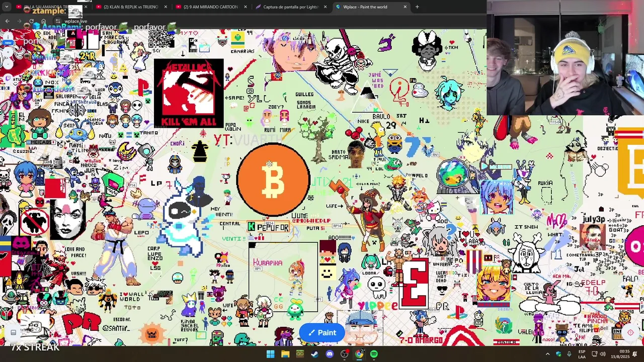Open a new browser tab with plus

tap(417, 7)
